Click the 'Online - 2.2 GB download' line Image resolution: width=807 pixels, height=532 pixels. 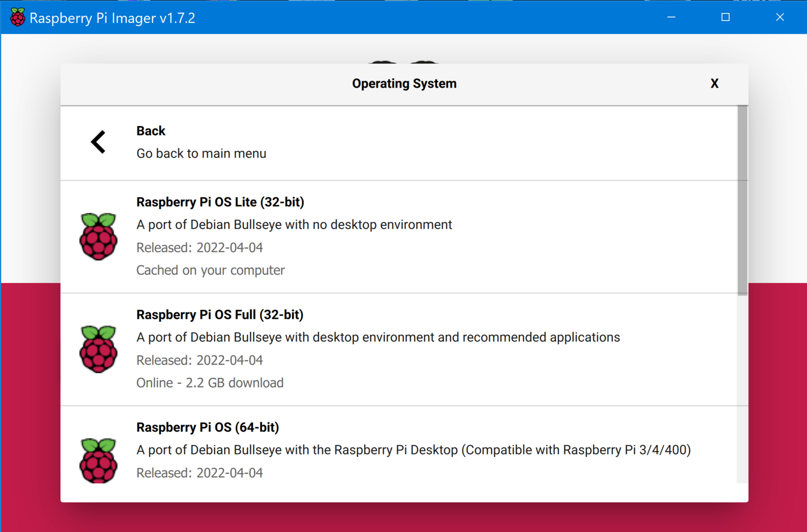[210, 383]
